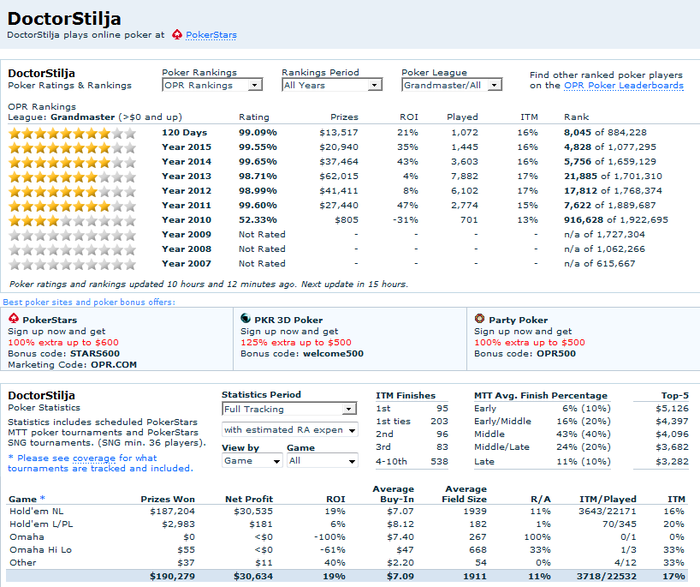
Task: Click the Other game row
Action: pos(346,562)
